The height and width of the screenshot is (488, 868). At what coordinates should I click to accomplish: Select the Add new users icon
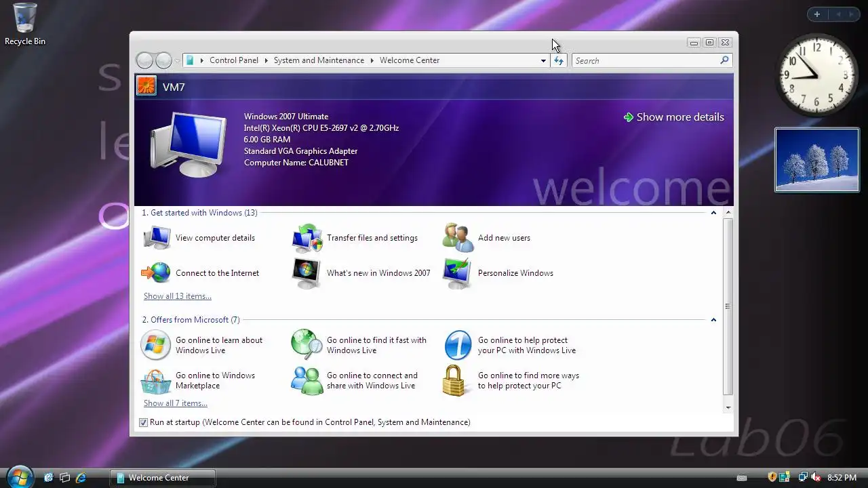(x=458, y=238)
